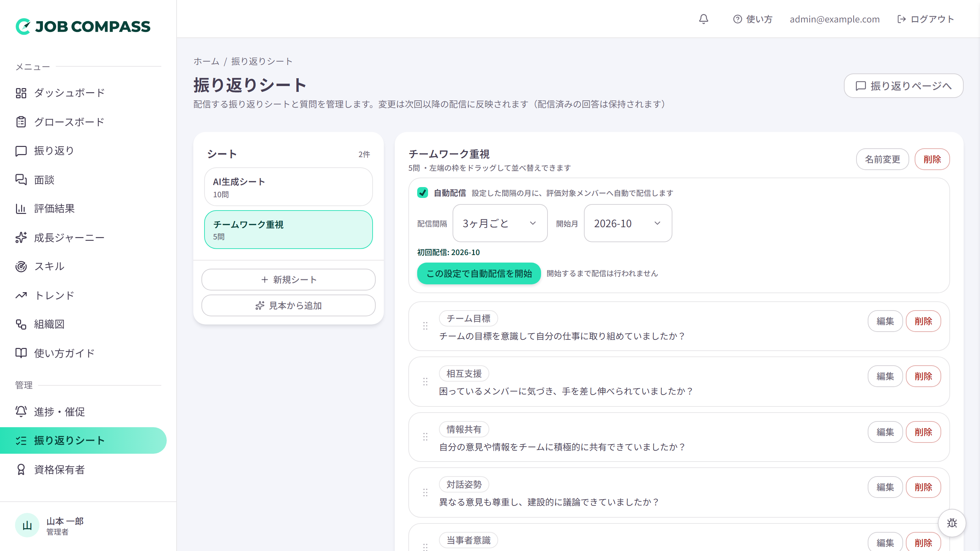
Task: Click the 組織図 org chart icon
Action: point(21,324)
